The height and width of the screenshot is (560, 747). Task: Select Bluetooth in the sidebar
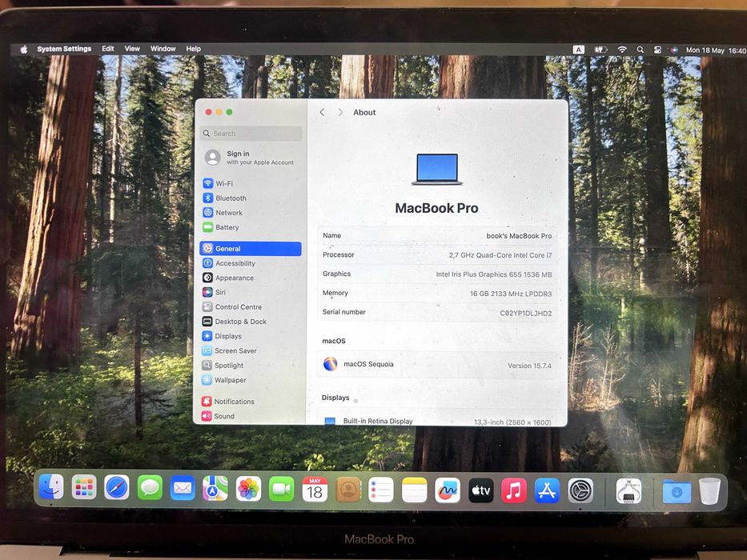(x=251, y=198)
